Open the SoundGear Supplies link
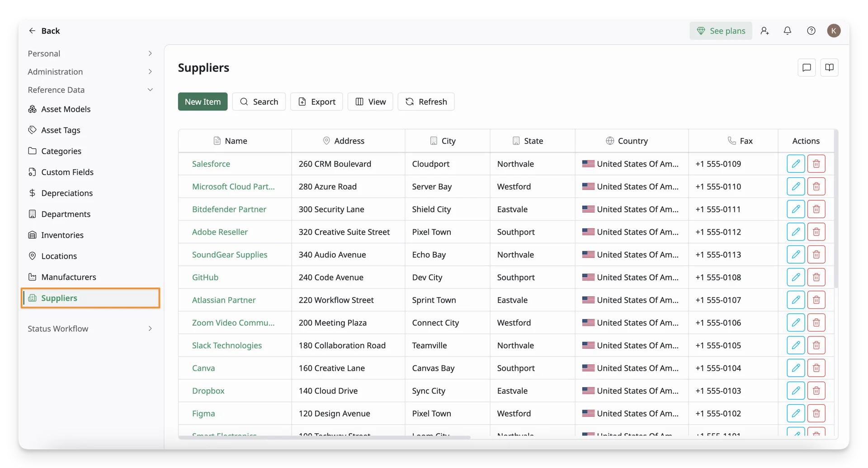The image size is (868, 468). tap(229, 254)
